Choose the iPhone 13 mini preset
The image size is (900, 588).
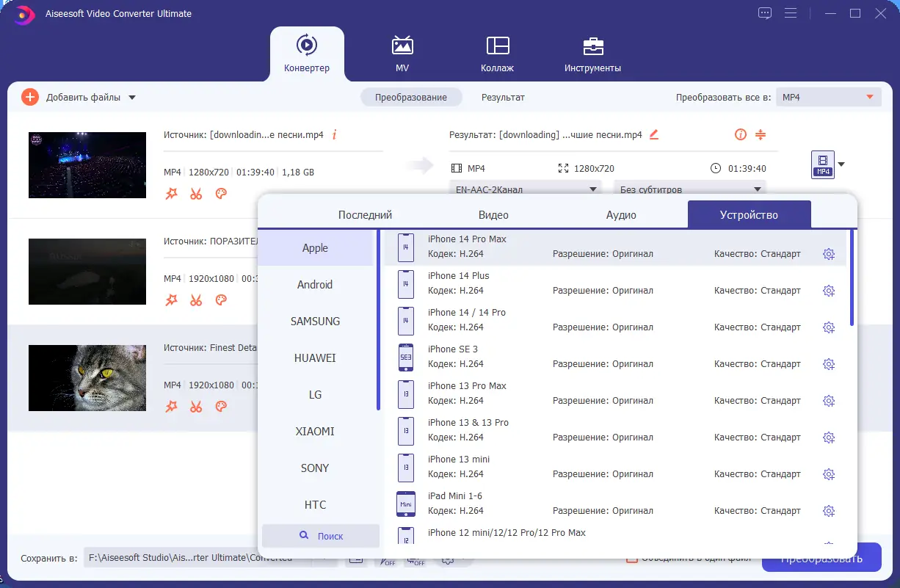[x=615, y=467]
